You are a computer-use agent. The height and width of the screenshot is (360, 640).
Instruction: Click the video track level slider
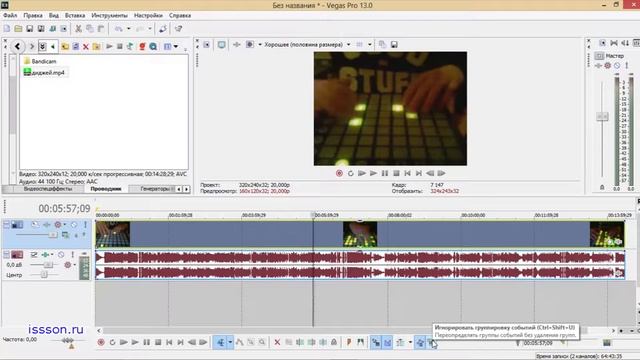click(x=53, y=235)
